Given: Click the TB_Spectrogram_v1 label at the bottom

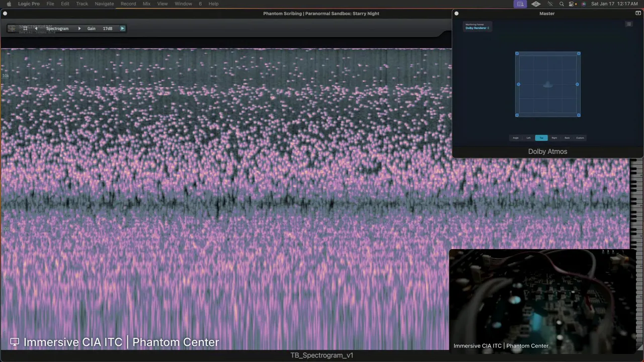Looking at the screenshot, I should coord(322,355).
